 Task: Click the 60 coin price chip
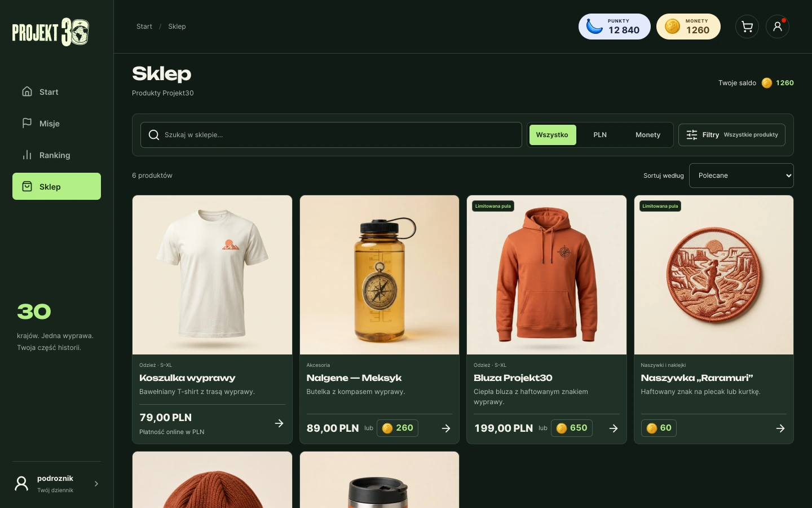click(659, 428)
